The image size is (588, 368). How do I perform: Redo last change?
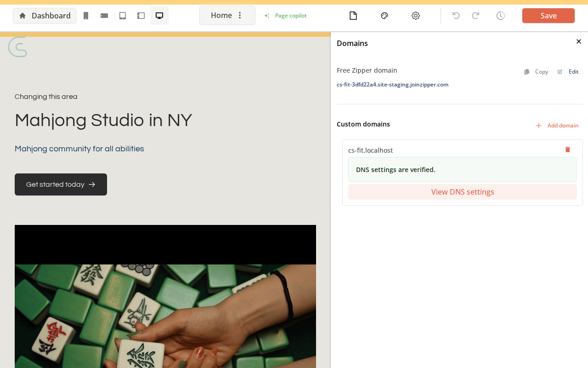pos(475,16)
